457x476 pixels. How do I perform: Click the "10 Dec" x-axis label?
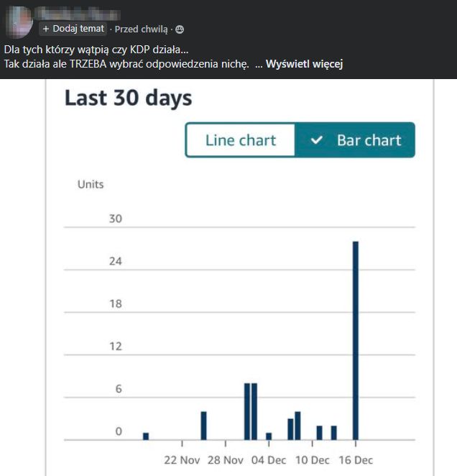pyautogui.click(x=312, y=460)
